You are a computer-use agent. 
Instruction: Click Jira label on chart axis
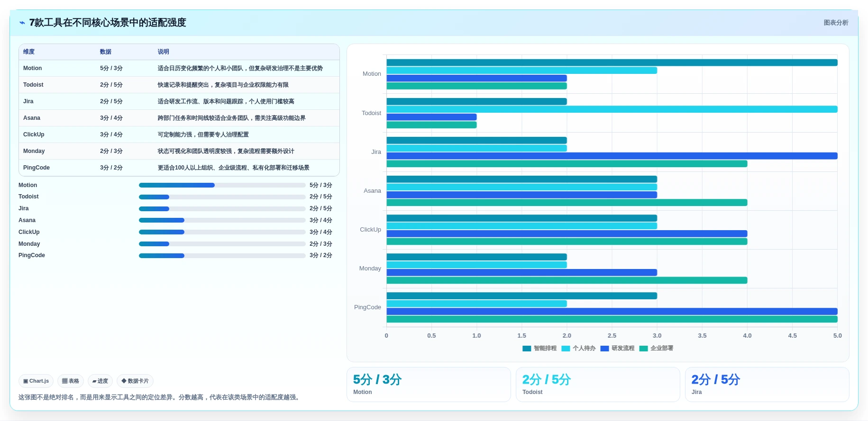click(376, 152)
